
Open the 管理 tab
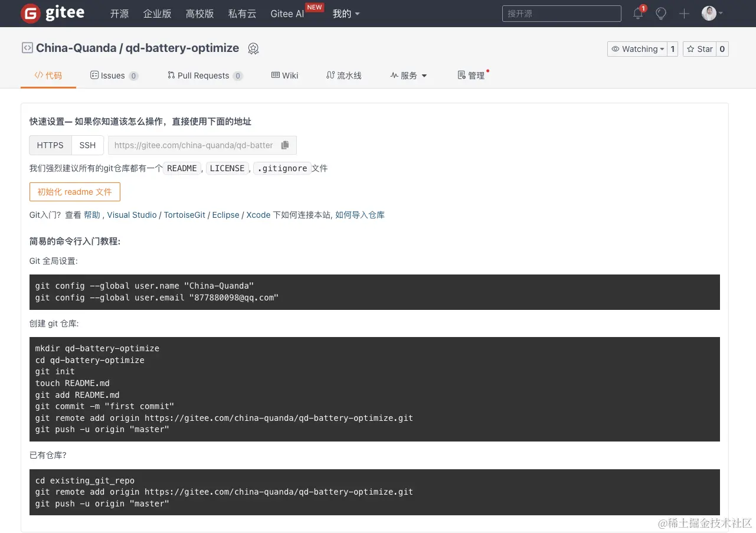pos(472,76)
